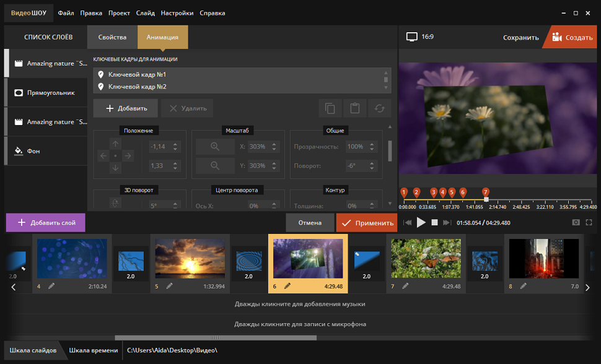Adjust position X value -1,14 stepper
The image size is (601, 364).
coord(175,146)
